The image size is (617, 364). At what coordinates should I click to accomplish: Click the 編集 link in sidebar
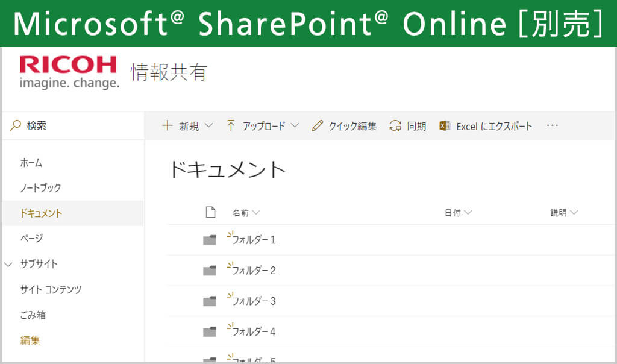coord(30,340)
